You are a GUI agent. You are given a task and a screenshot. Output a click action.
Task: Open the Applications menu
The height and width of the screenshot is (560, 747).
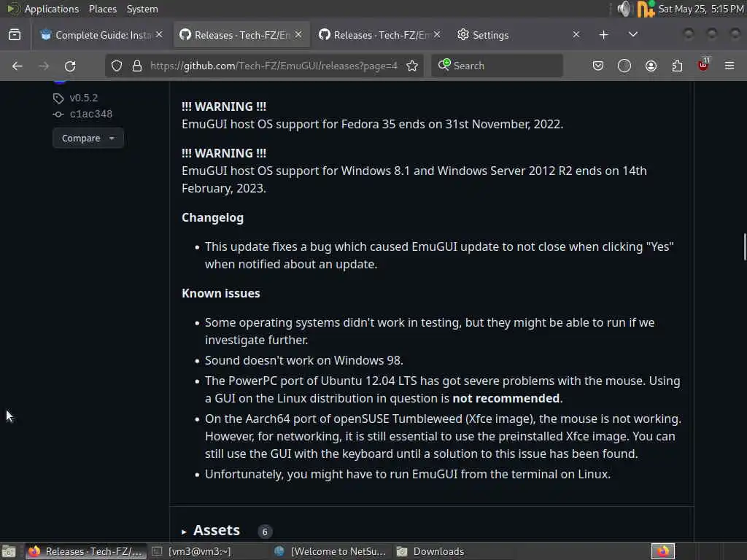(52, 9)
